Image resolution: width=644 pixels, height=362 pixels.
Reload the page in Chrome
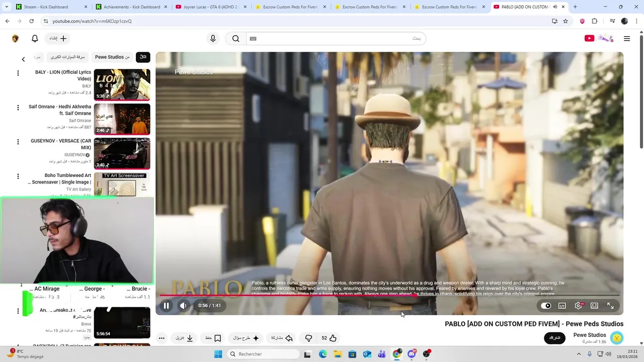(31, 21)
